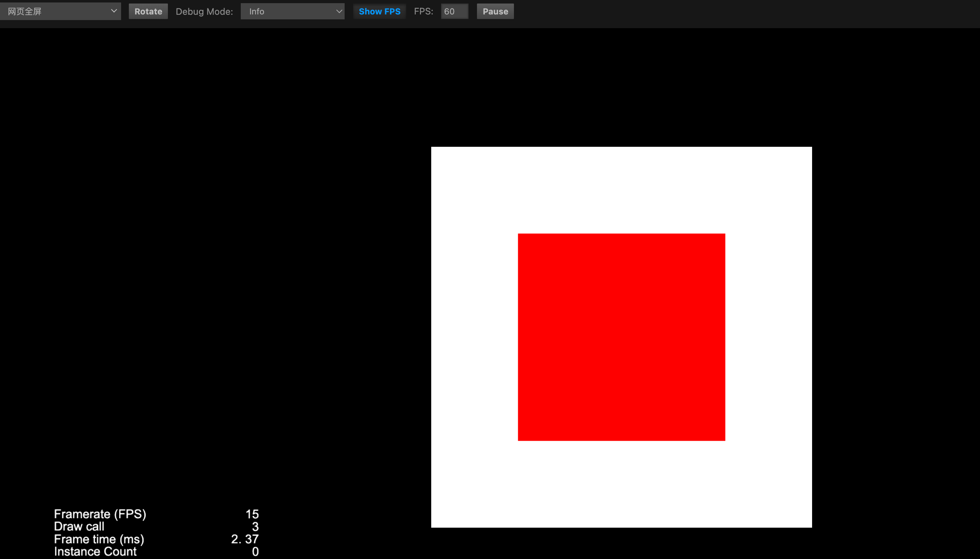The height and width of the screenshot is (559, 980).
Task: Click the Rotate button
Action: (x=148, y=12)
